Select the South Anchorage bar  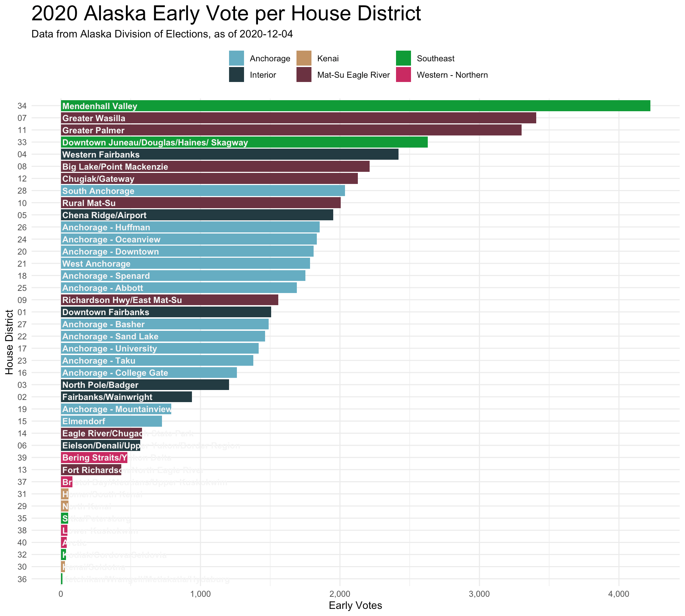pos(203,191)
